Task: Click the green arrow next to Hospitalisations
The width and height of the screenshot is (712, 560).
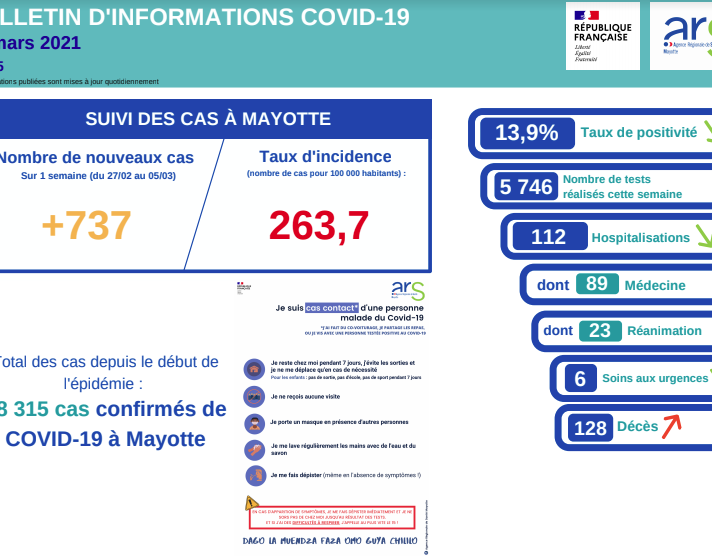Action: (x=704, y=236)
